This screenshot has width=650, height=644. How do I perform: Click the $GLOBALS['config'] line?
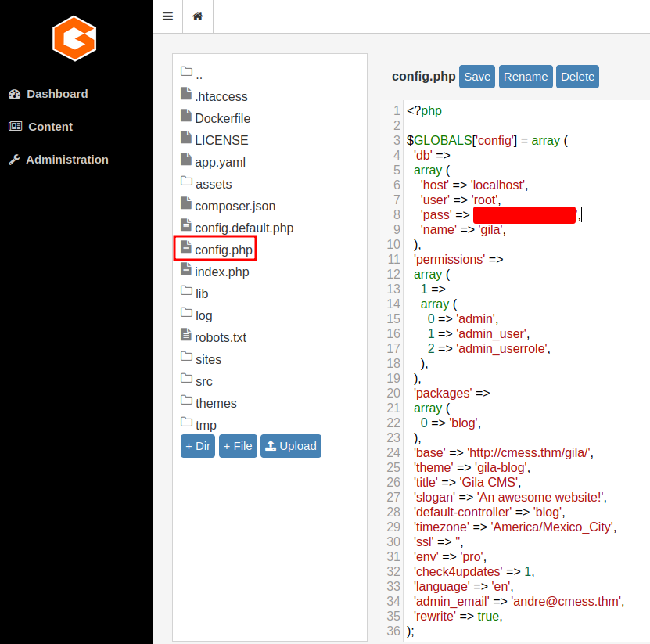click(x=487, y=141)
